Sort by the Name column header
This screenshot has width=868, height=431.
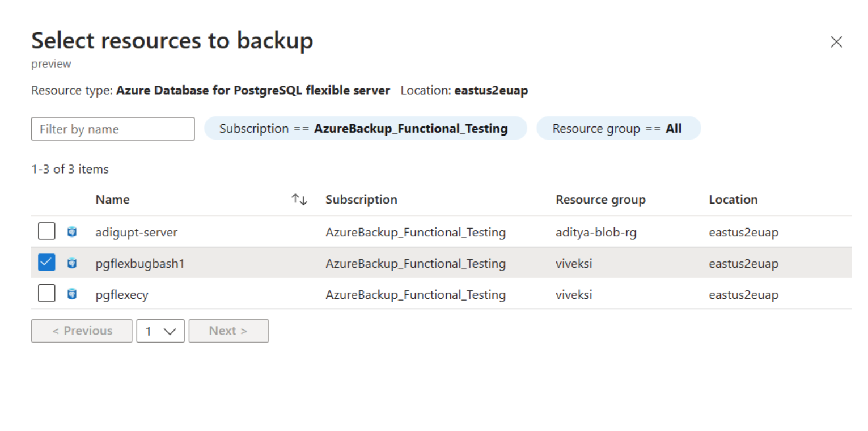point(112,200)
